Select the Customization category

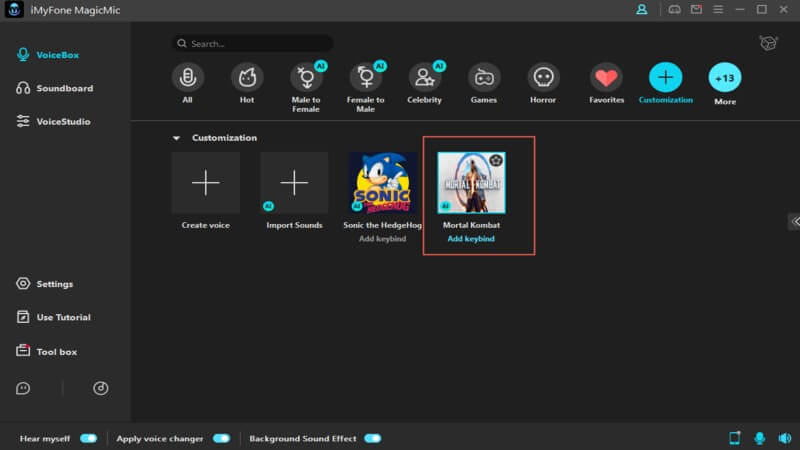(x=666, y=83)
